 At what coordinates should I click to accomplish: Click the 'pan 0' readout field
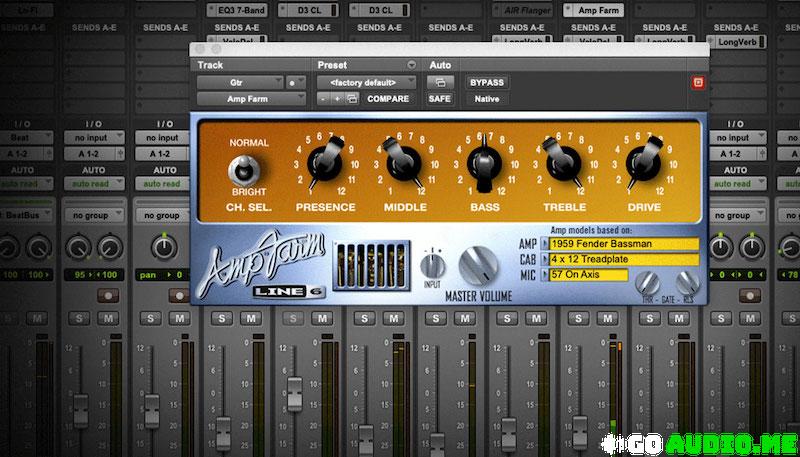164,275
